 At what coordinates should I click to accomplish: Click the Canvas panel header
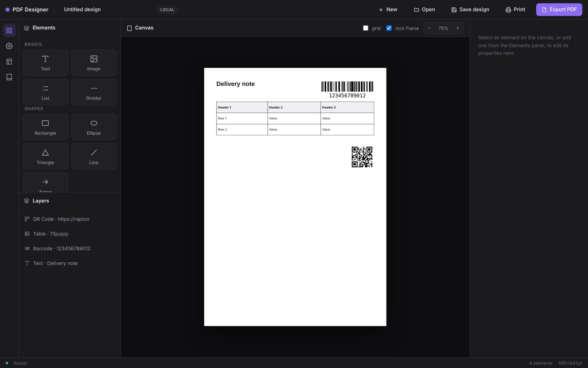click(140, 28)
